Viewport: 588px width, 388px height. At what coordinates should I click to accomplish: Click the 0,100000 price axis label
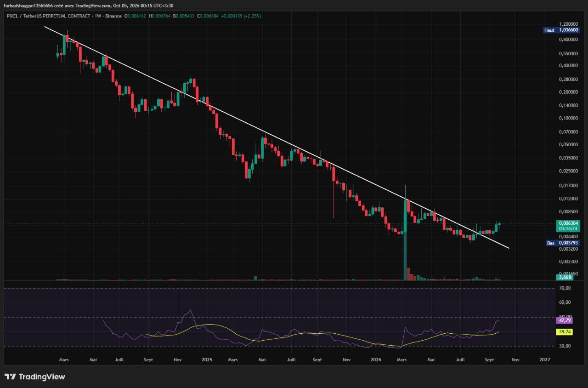click(568, 118)
